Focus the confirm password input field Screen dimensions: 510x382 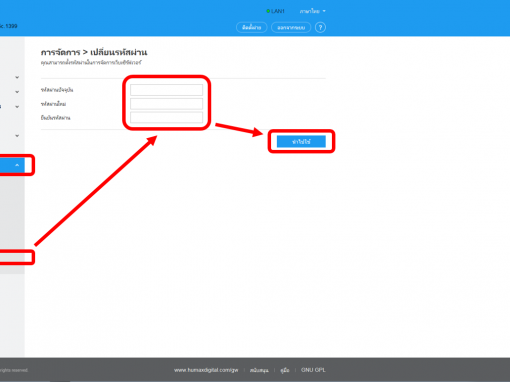[166, 117]
